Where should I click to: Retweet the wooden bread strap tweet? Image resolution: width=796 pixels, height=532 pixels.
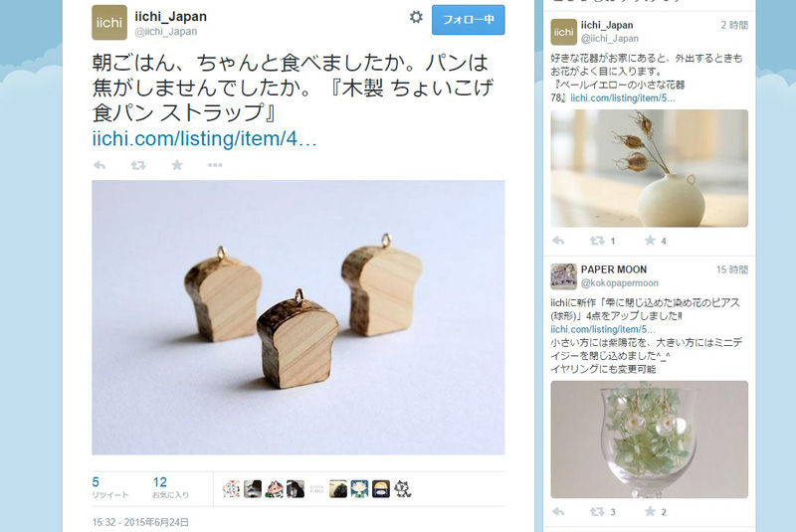(138, 165)
